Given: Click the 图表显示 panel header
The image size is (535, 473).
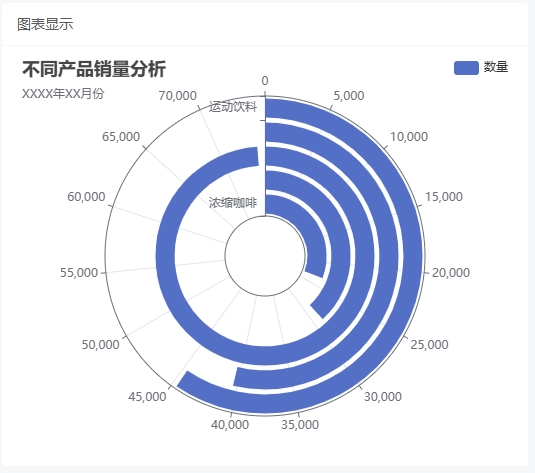Looking at the screenshot, I should coord(45,24).
